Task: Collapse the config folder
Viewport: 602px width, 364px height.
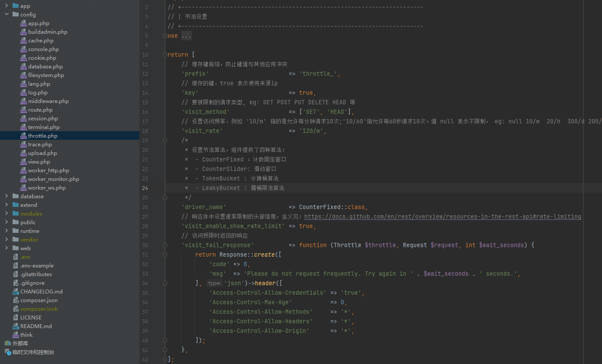Action: click(x=6, y=15)
